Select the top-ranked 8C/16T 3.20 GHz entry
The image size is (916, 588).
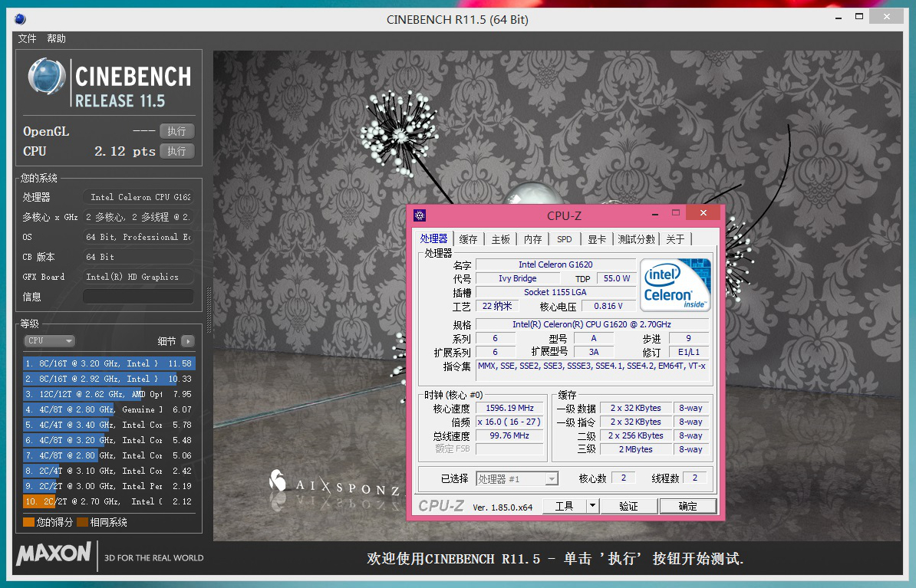coord(107,363)
